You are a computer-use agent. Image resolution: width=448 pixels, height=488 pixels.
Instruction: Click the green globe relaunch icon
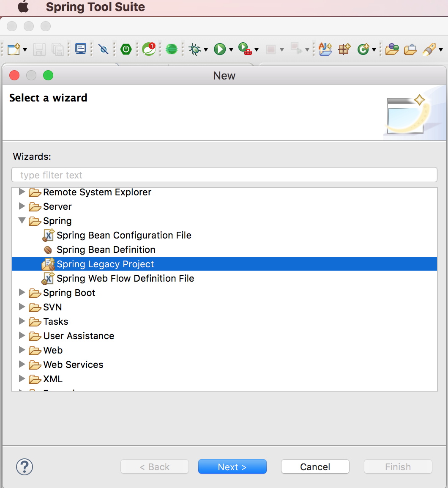tap(172, 49)
